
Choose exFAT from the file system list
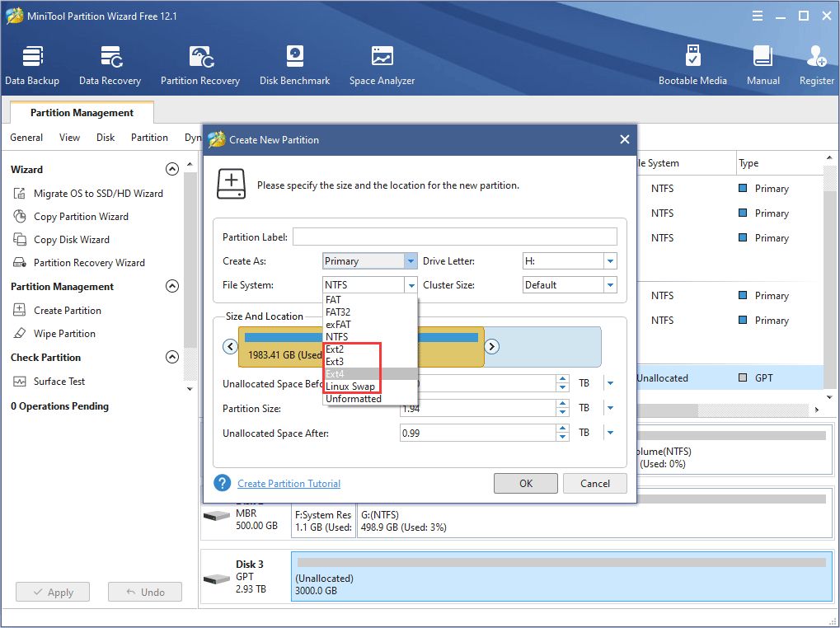coord(370,325)
